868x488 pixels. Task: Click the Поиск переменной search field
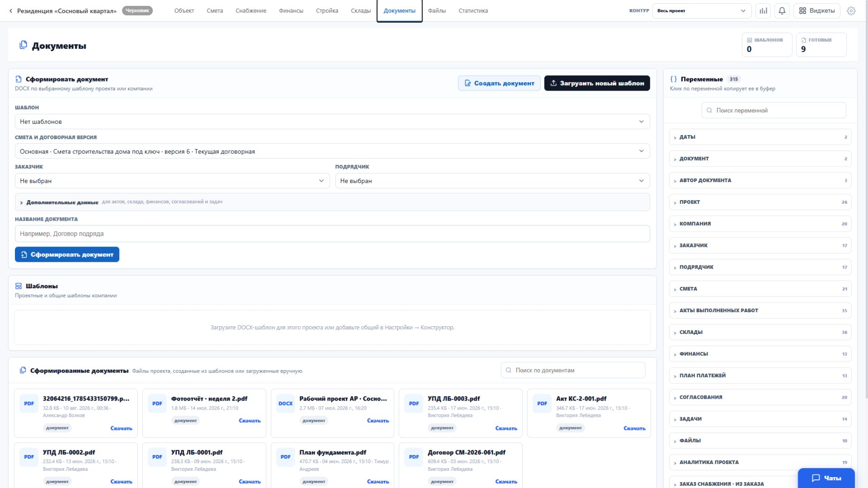coord(774,110)
